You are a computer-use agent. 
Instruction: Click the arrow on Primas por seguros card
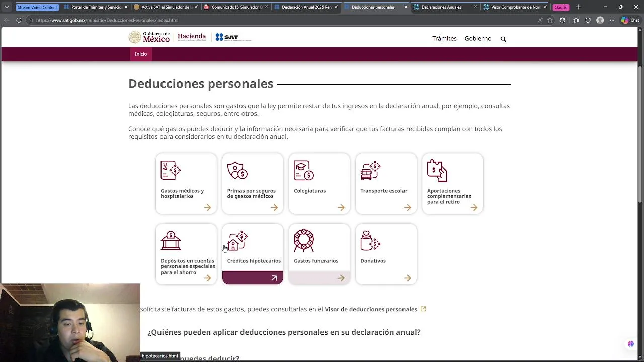274,207
